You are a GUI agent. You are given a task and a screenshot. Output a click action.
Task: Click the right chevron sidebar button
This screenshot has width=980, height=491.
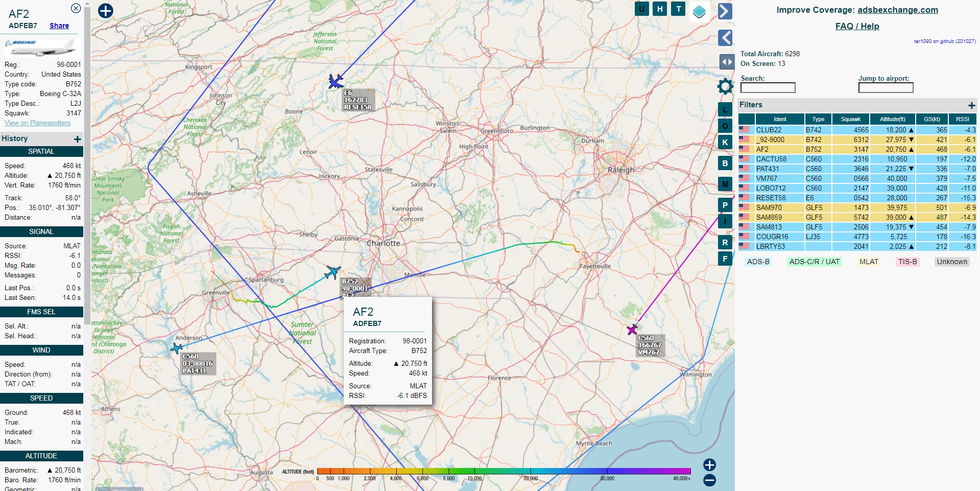tap(725, 11)
